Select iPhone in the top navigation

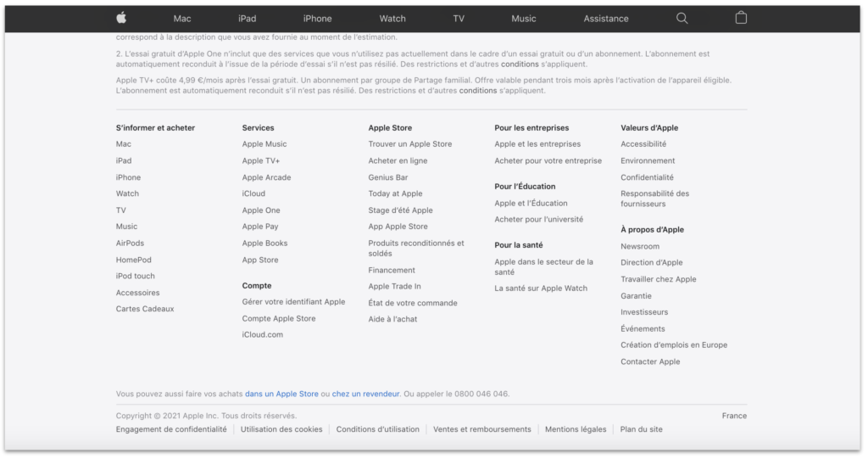pos(317,19)
